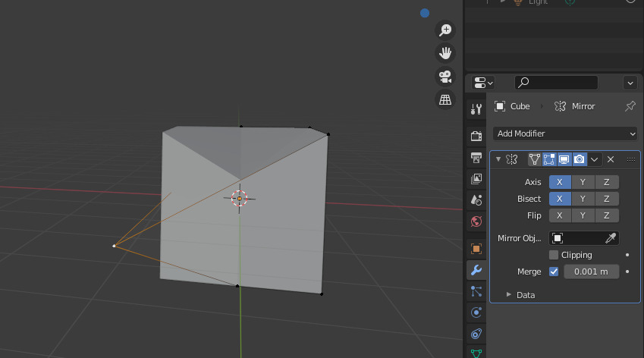This screenshot has height=358, width=644.
Task: Open the properties options dropdown arrow
Action: tap(630, 83)
